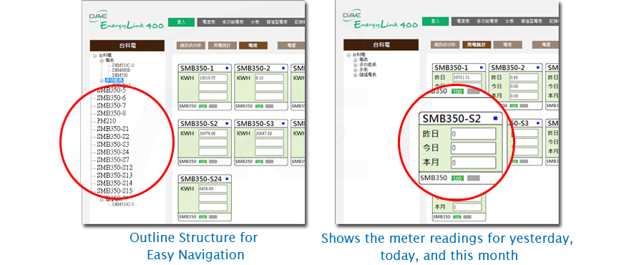Expand the 儲值電表 tree node
This screenshot has width=644, height=265.
[355, 74]
